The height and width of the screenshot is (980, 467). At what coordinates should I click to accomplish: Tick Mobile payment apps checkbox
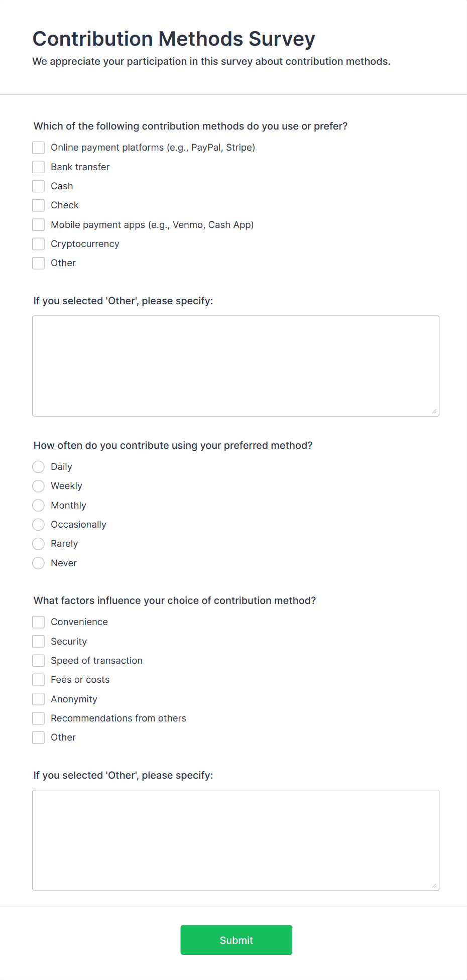(x=39, y=224)
